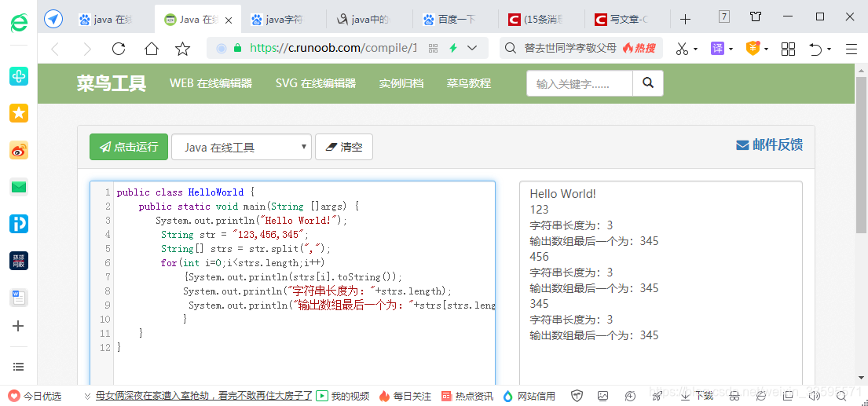
Task: Bookmark this page with star icon
Action: click(182, 49)
